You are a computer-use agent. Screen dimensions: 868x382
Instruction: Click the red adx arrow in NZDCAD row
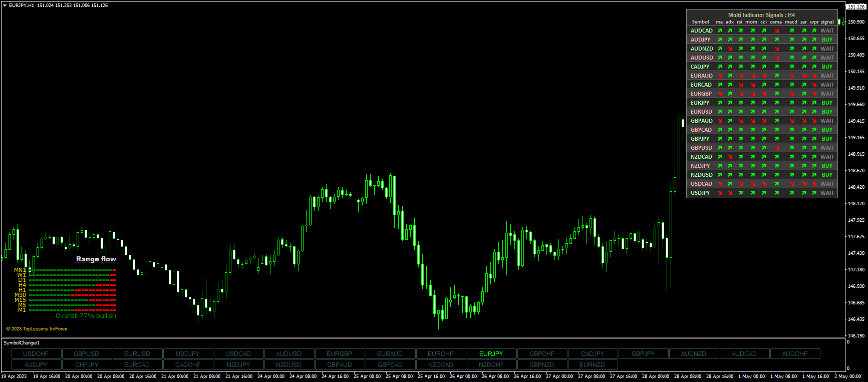[730, 157]
